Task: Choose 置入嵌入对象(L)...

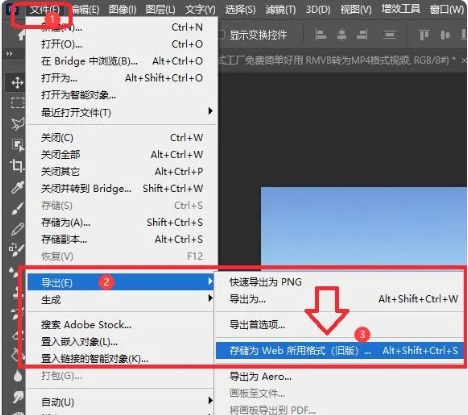Action: click(x=120, y=342)
